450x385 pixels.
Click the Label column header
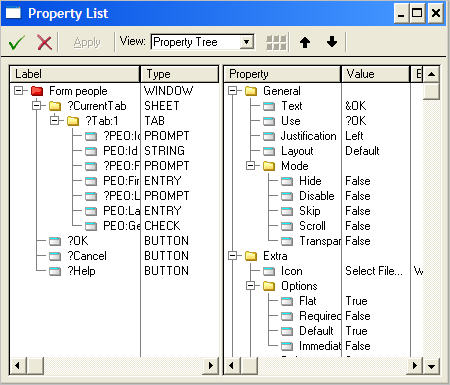[75, 74]
